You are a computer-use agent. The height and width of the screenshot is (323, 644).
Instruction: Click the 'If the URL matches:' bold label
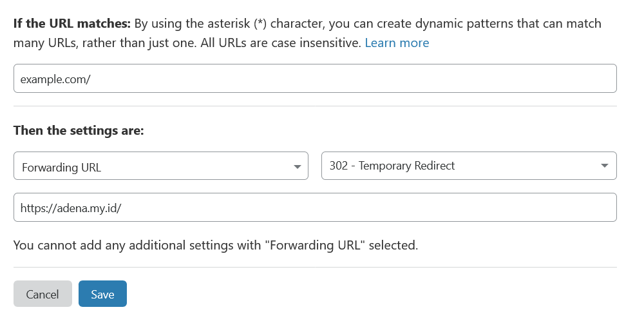click(x=72, y=23)
